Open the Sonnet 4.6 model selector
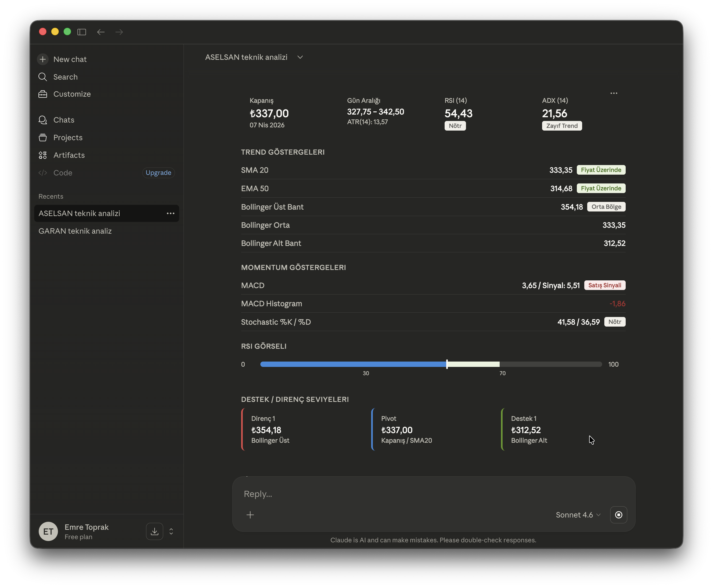The height and width of the screenshot is (588, 713). (x=578, y=515)
